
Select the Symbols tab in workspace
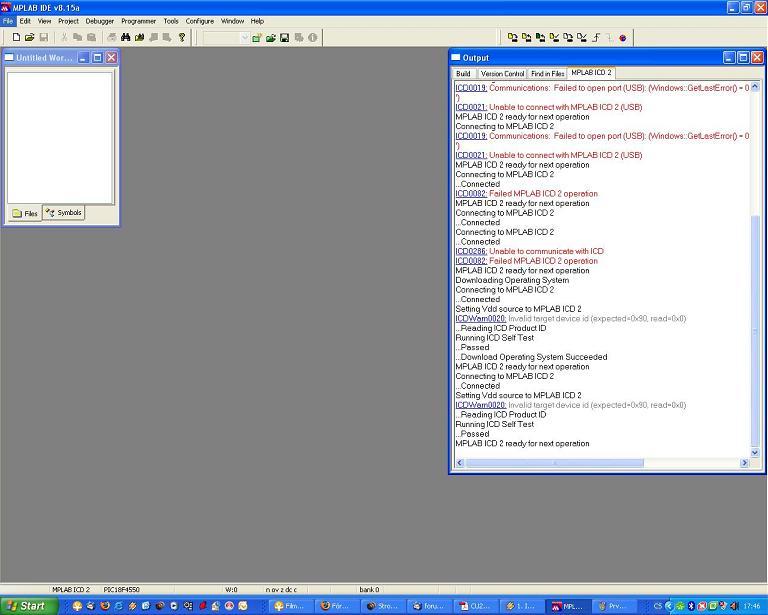coord(64,213)
